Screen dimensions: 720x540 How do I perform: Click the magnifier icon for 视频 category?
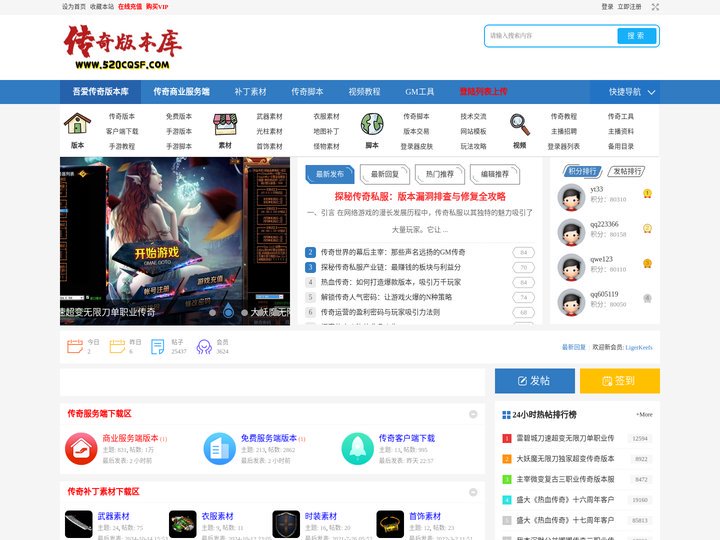coord(520,124)
